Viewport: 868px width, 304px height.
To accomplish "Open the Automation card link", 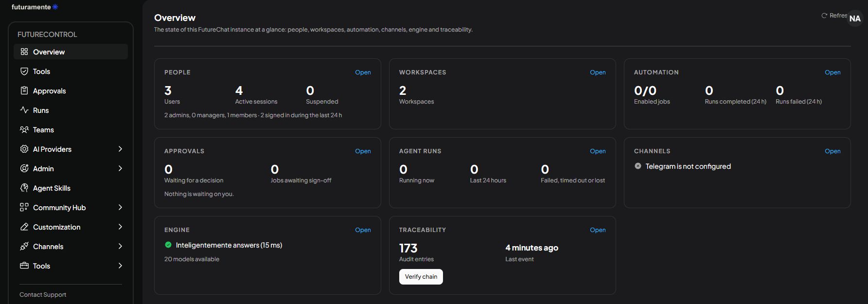I will [x=833, y=72].
